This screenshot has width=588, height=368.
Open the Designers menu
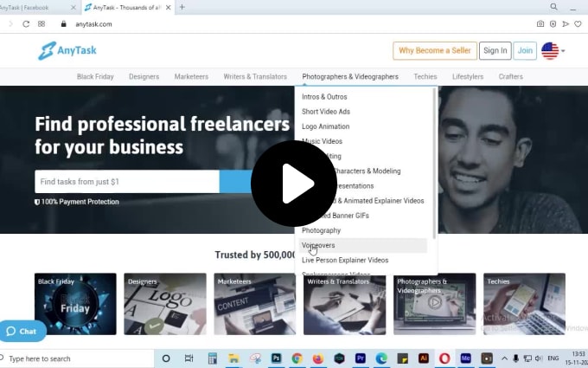click(x=144, y=76)
